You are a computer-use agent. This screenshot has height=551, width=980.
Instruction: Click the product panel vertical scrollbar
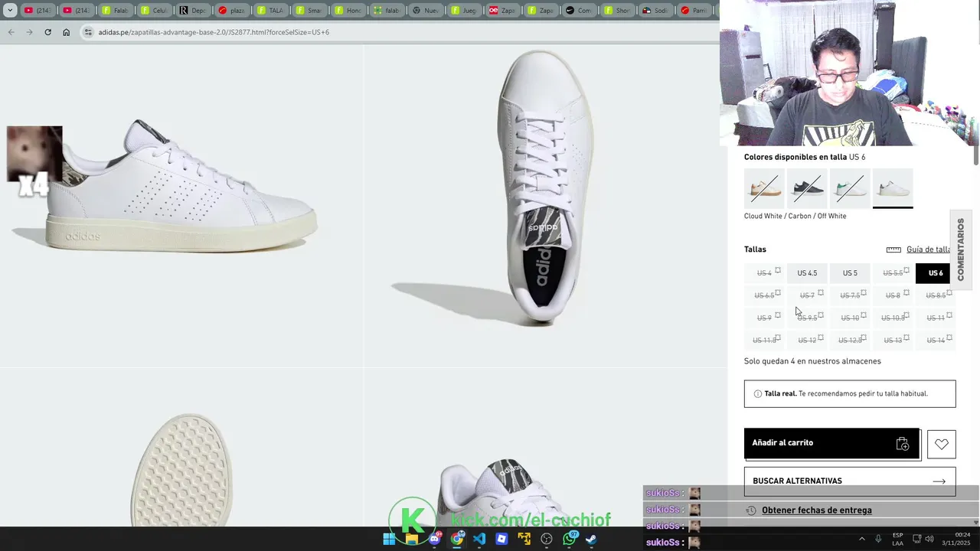[975, 155]
